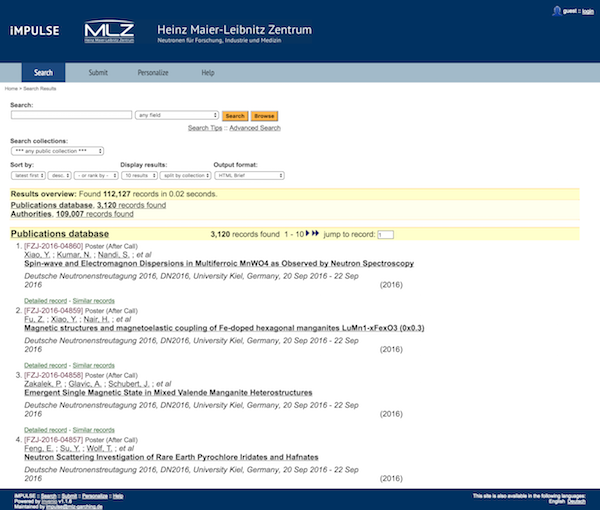This screenshot has height=510, width=600.
Task: Open the Advanced Search link
Action: point(254,128)
